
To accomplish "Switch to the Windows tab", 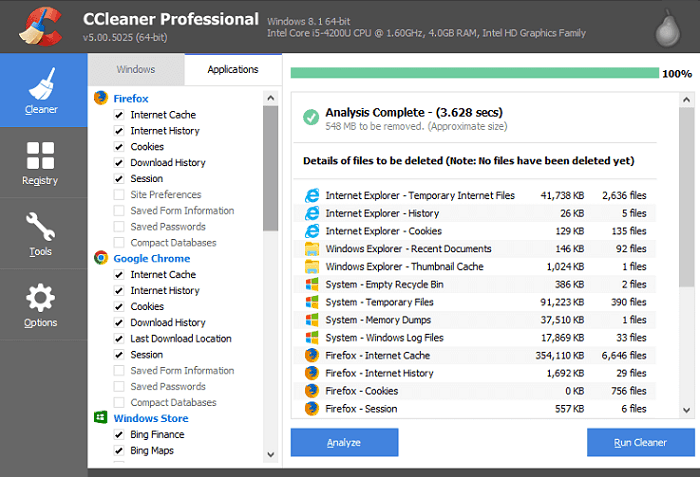I will pyautogui.click(x=136, y=70).
